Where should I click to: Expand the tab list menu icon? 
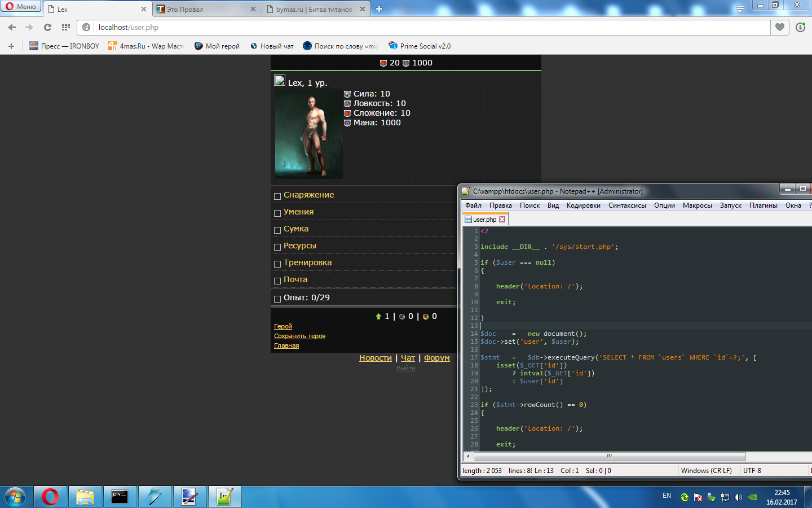tap(740, 8)
